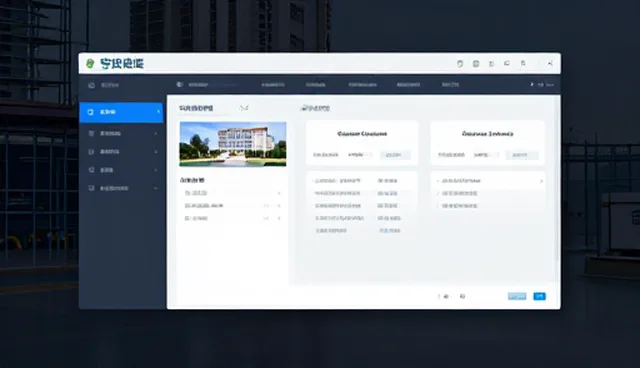Screen dimensions: 640x368
Task: Open the small dropdown inside the left summary card
Action: [360, 155]
